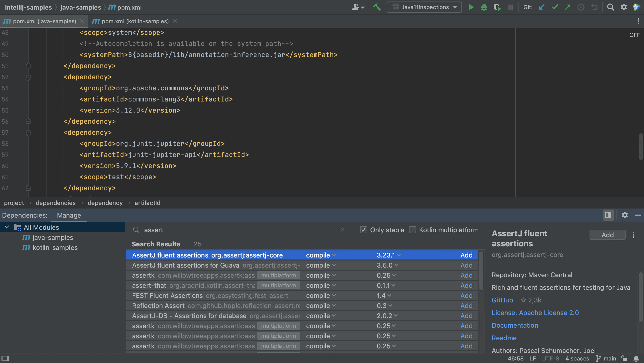Open Dependencies tool window settings gear
This screenshot has width=644, height=363.
(x=625, y=215)
